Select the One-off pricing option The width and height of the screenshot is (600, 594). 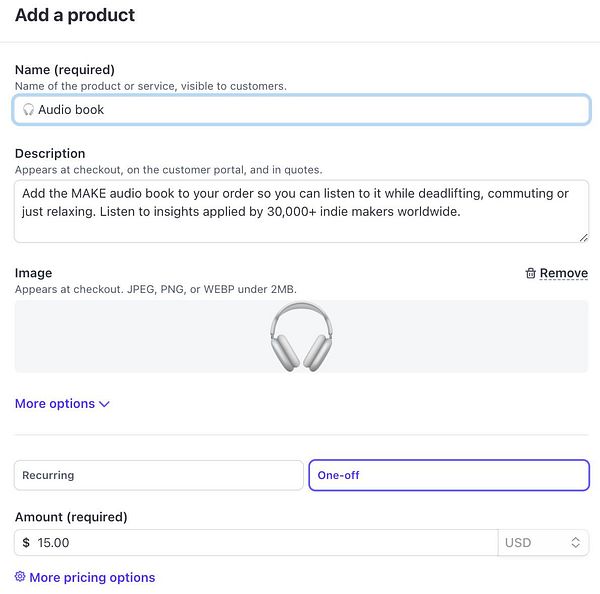448,475
